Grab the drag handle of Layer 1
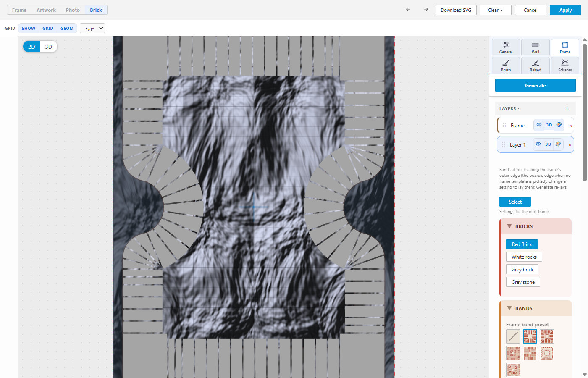 coord(504,144)
